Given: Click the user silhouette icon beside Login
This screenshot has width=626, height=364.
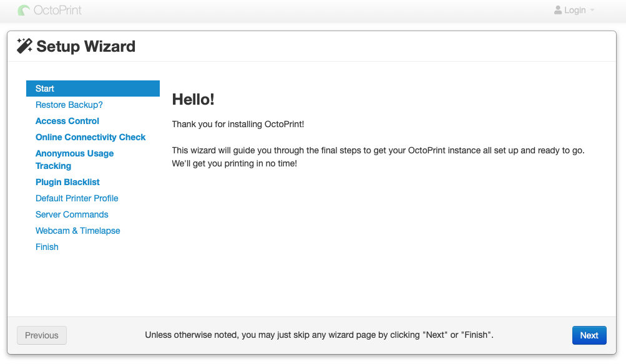Looking at the screenshot, I should [558, 10].
